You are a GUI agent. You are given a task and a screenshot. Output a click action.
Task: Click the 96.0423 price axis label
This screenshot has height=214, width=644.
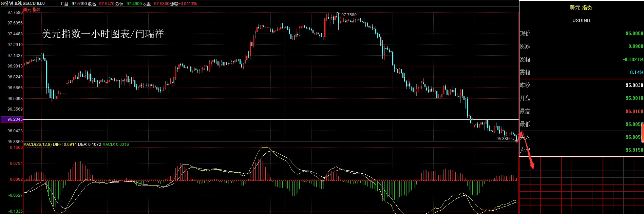(15, 131)
